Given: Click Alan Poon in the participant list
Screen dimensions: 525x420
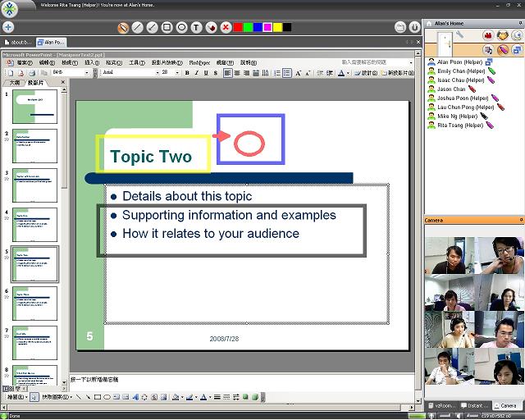Looking at the screenshot, I should point(459,62).
